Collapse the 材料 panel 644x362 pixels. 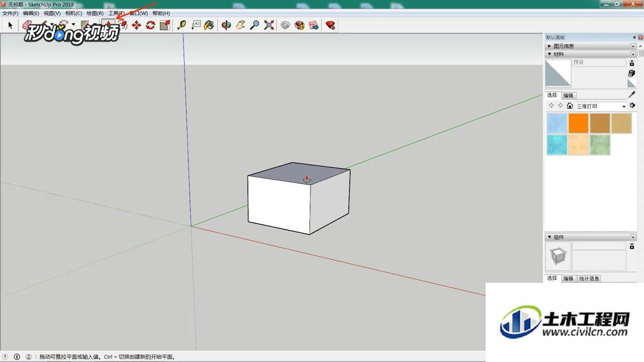[x=549, y=54]
